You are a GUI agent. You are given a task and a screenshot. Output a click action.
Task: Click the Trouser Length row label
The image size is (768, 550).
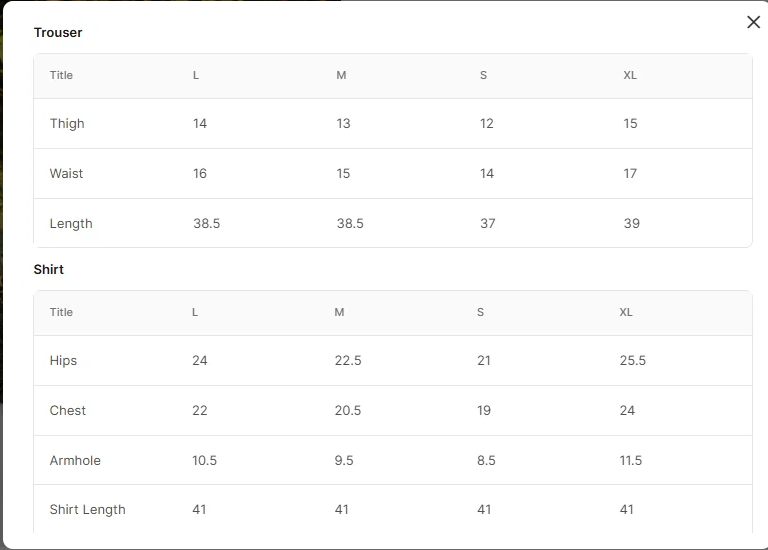71,224
